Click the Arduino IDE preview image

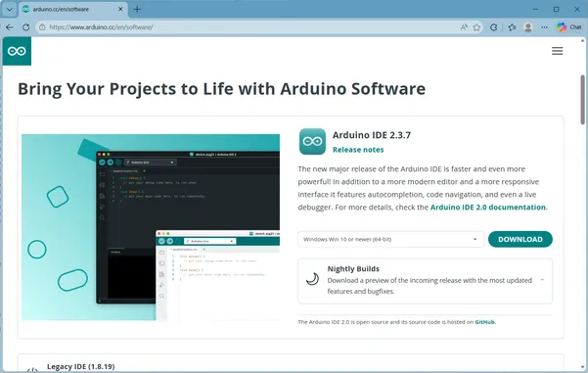pos(151,227)
